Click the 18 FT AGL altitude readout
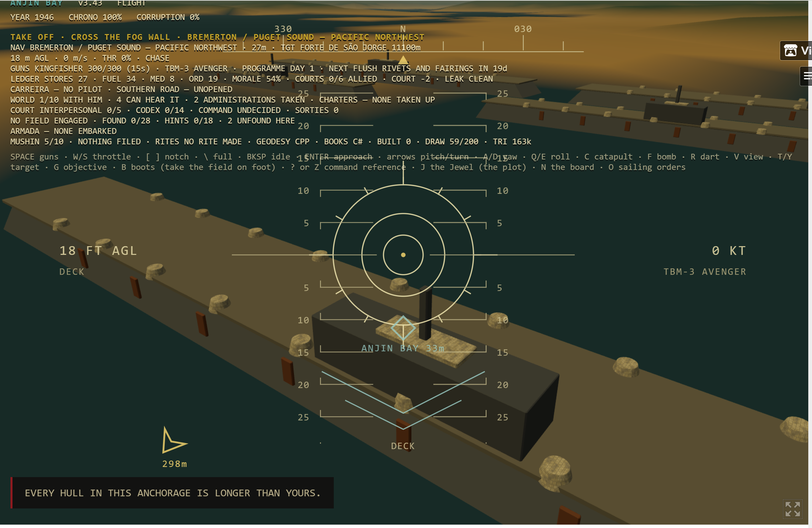The image size is (812, 528). click(x=98, y=251)
